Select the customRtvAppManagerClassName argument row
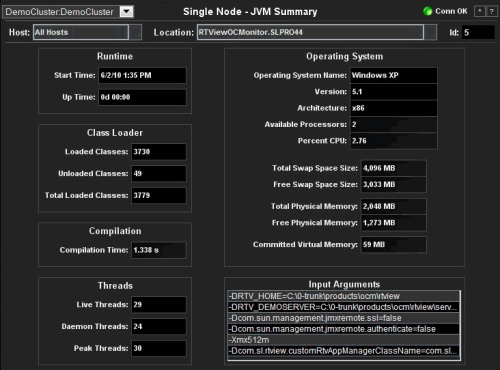Screen dimensions: 500x370 [x=344, y=351]
